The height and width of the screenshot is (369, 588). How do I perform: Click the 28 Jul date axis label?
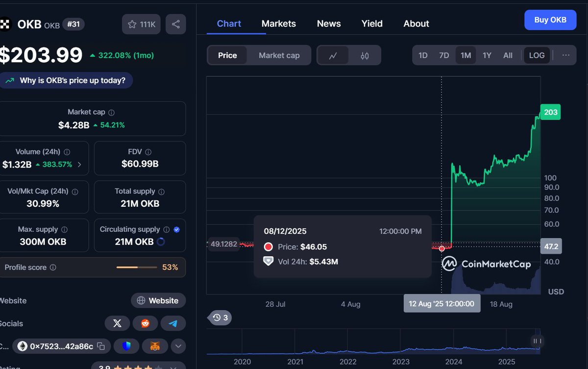pos(275,304)
